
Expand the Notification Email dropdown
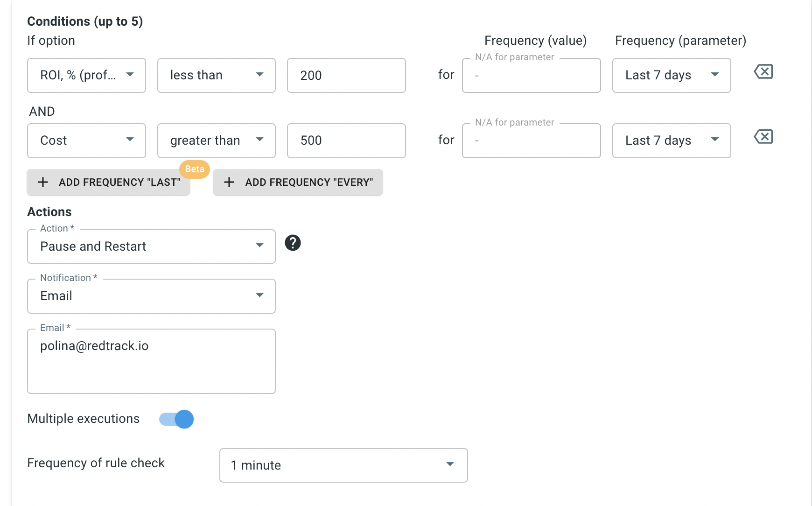pos(151,296)
